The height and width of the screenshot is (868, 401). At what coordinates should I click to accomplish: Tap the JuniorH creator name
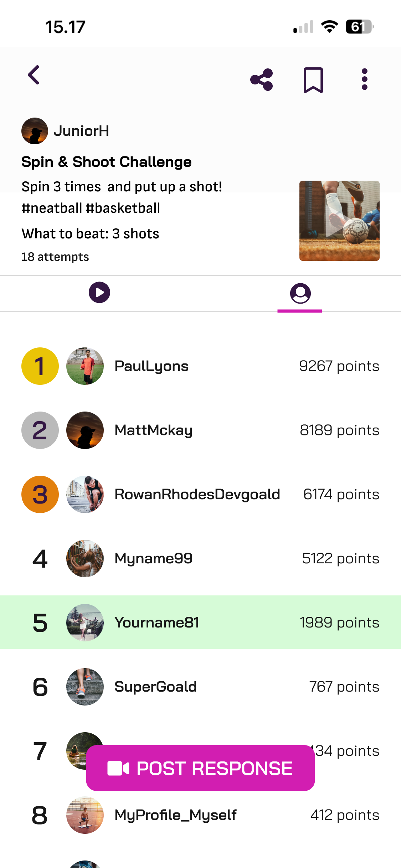81,131
